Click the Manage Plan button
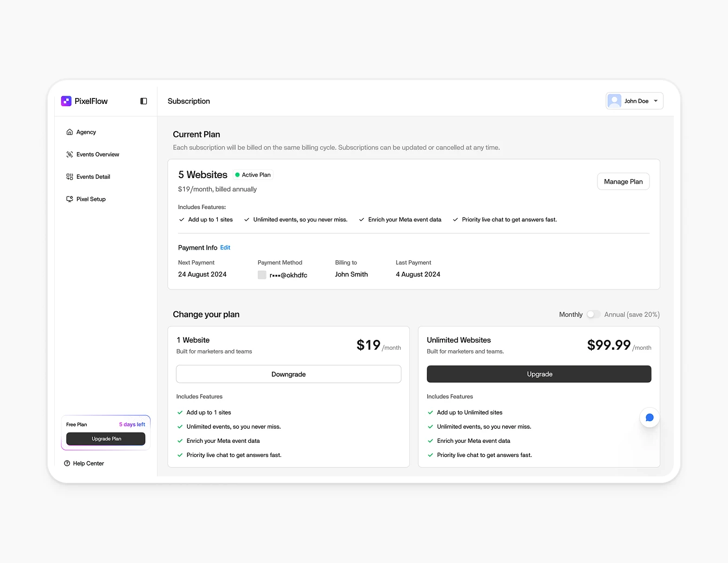 click(x=623, y=181)
